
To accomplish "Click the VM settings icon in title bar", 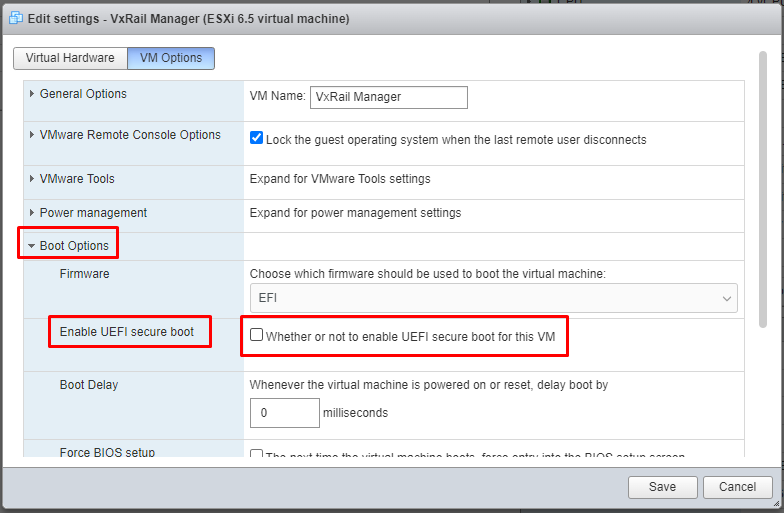I will [x=16, y=17].
